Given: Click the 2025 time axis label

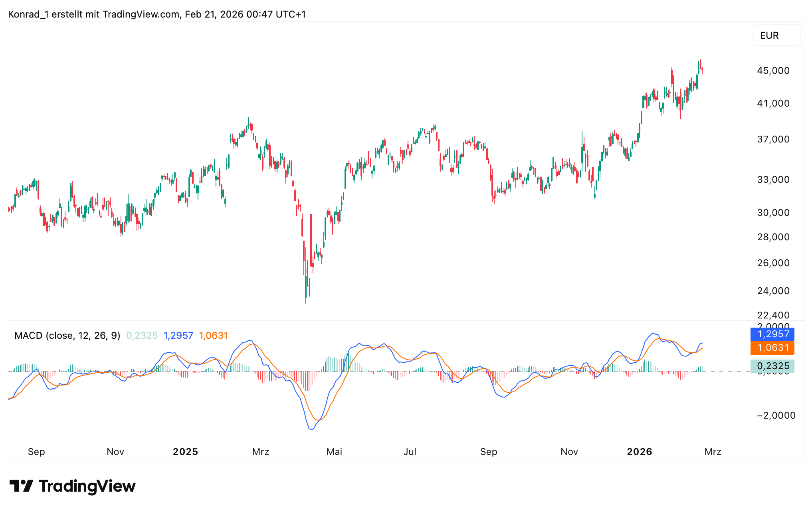Looking at the screenshot, I should 185,452.
